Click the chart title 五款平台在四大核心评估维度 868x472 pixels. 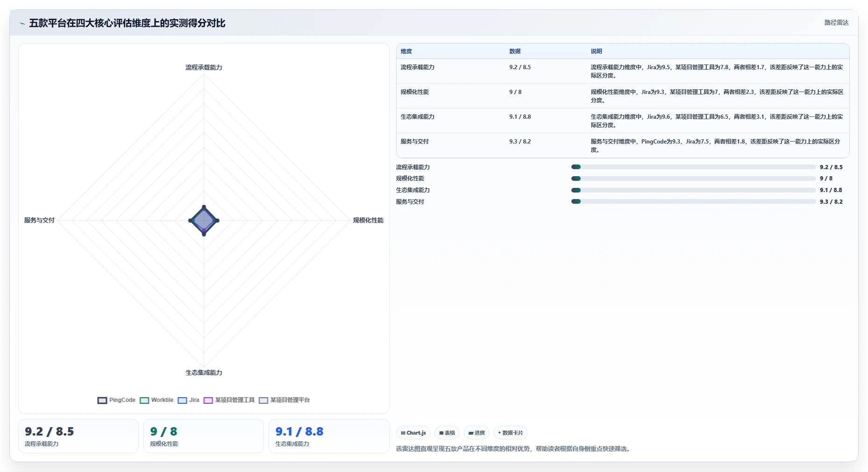click(x=127, y=23)
